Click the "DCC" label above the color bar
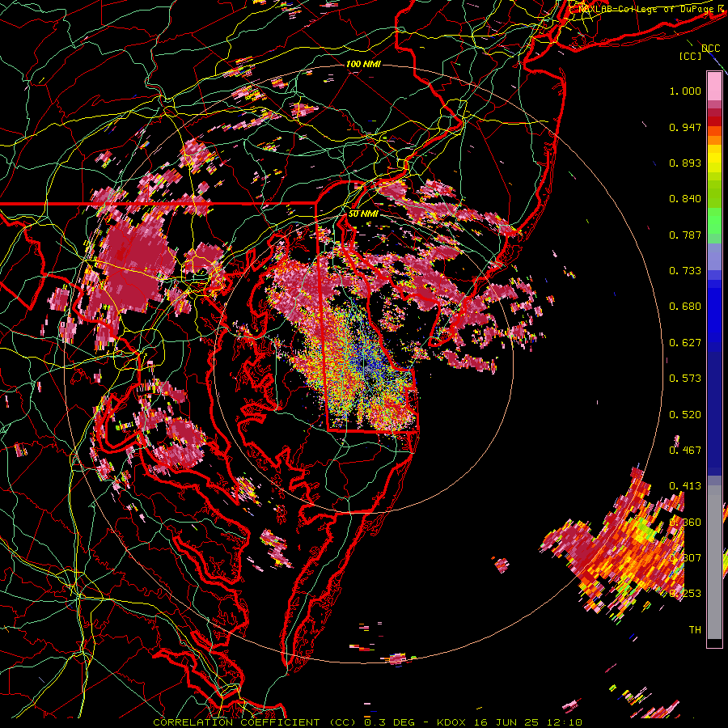 [710, 49]
